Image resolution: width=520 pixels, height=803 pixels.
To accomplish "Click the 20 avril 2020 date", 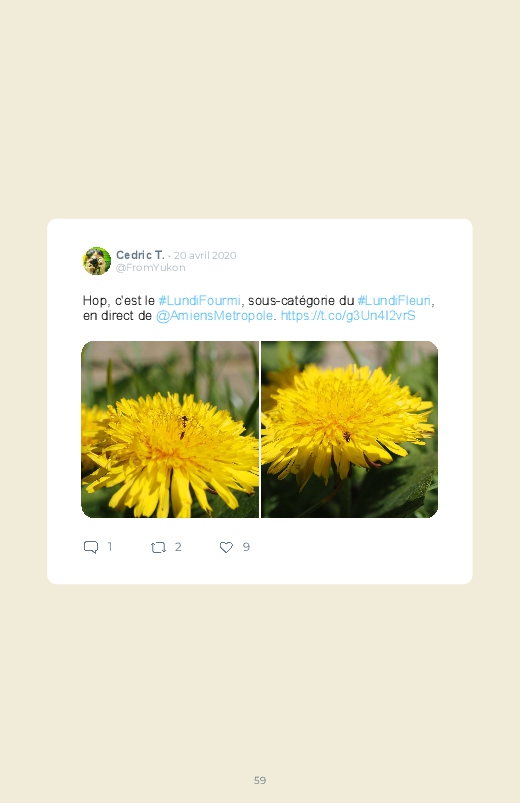I will coord(205,255).
